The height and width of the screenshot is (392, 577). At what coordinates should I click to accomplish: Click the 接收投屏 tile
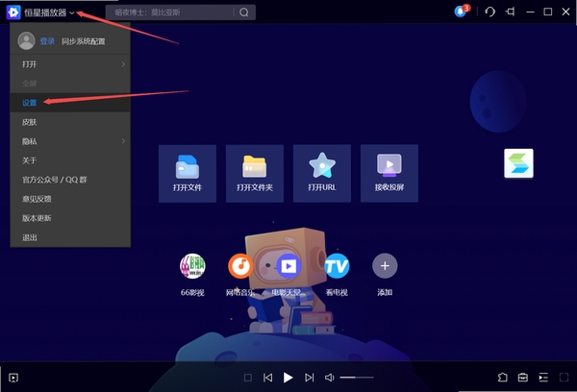(x=389, y=173)
